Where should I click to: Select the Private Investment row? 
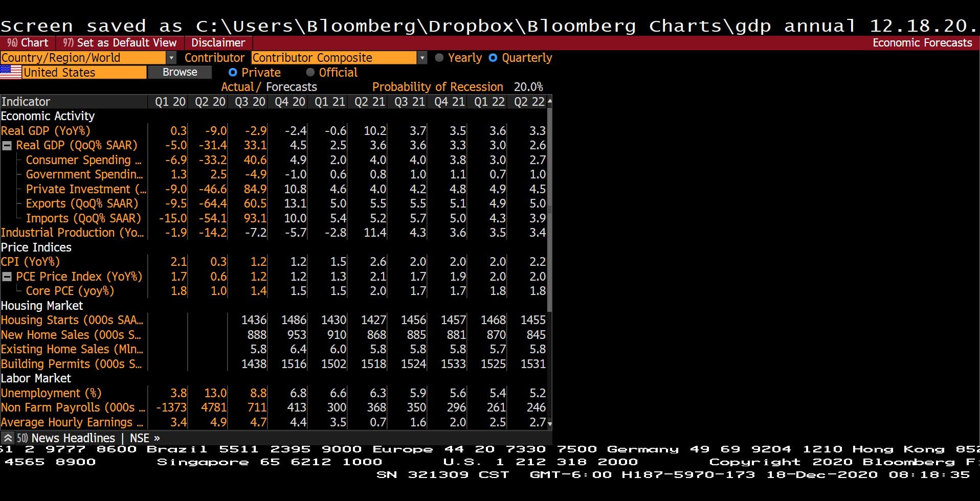coord(86,189)
